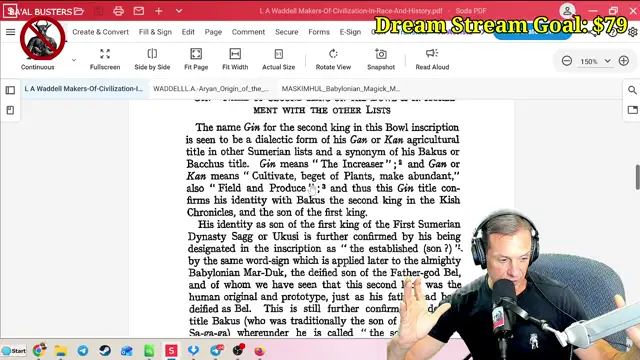Open the Forms menu tab
This screenshot has height=360, width=640.
coord(319,32)
